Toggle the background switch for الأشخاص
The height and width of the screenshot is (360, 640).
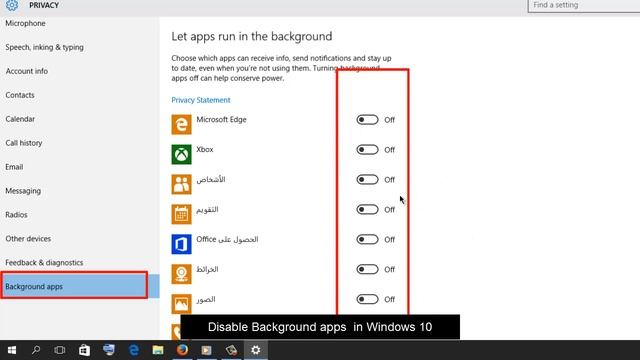click(x=367, y=180)
